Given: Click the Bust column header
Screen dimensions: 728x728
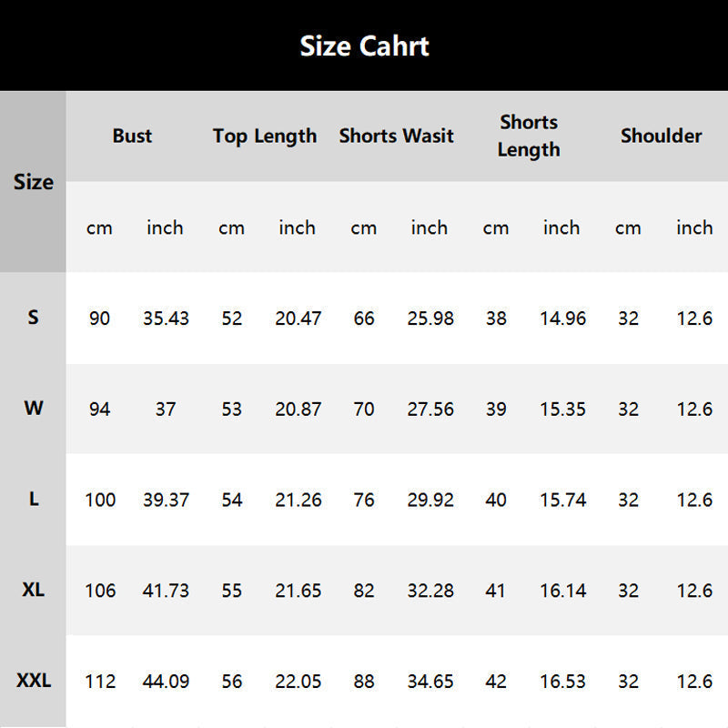Looking at the screenshot, I should [132, 136].
